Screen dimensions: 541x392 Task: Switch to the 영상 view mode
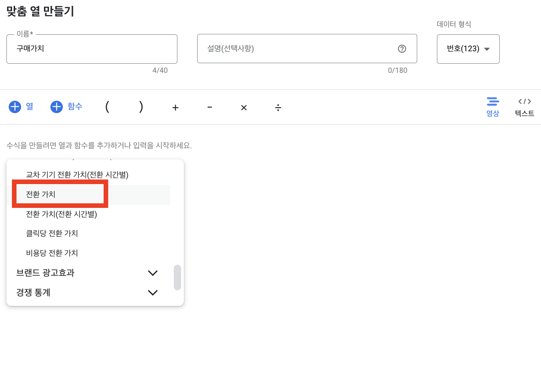(x=492, y=107)
